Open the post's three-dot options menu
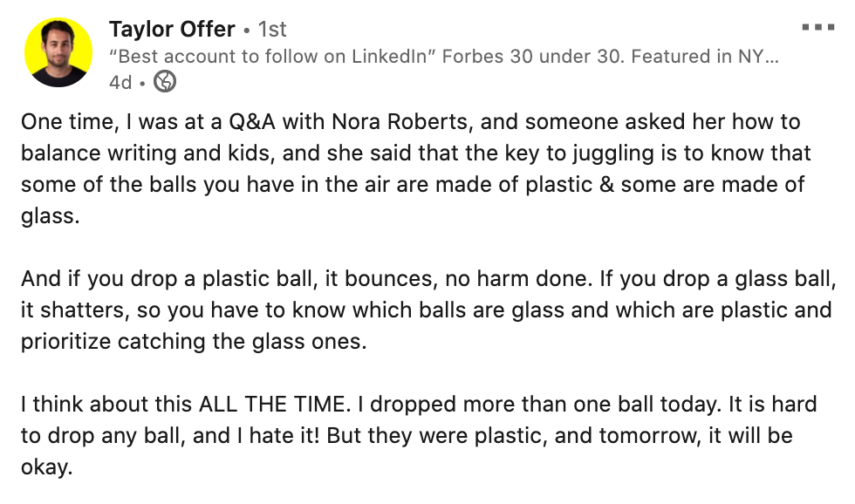The height and width of the screenshot is (504, 855). coord(817,28)
